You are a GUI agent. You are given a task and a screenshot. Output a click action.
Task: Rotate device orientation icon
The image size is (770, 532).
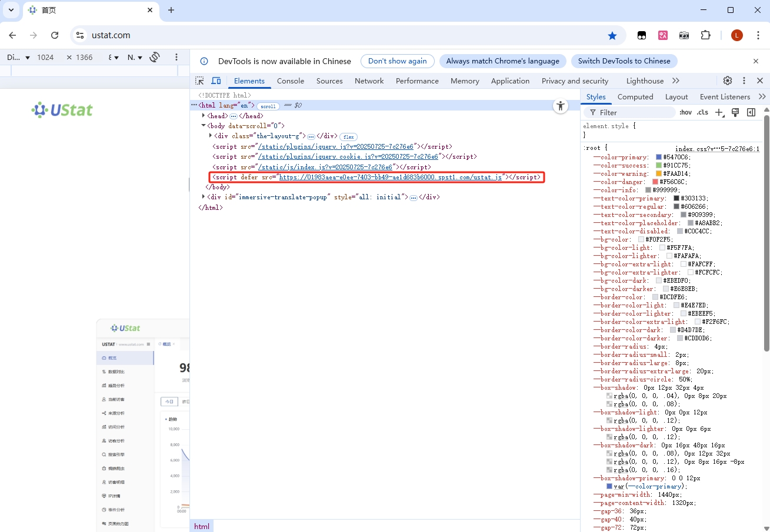coord(155,57)
